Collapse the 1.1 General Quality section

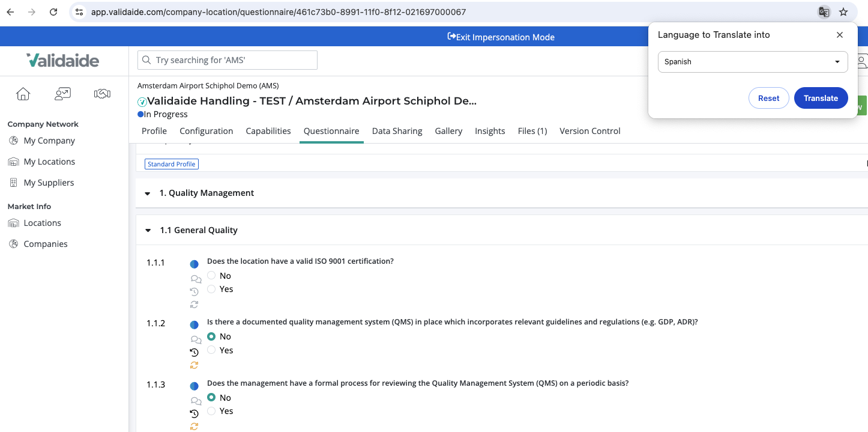[x=148, y=231]
